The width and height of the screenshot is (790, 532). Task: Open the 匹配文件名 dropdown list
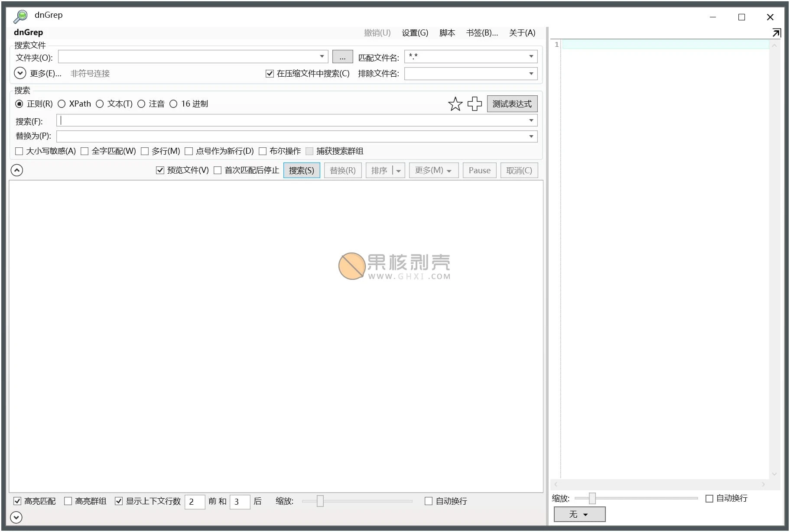click(530, 57)
